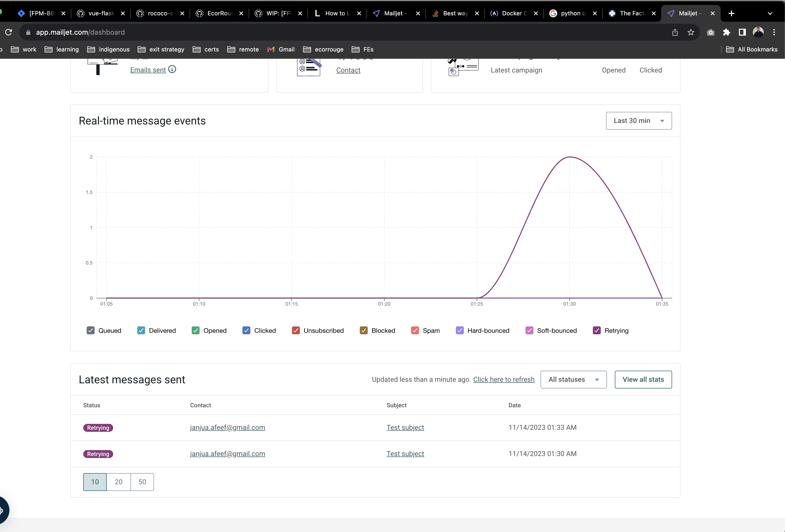Select the 50 per page pagination option

pyautogui.click(x=142, y=482)
